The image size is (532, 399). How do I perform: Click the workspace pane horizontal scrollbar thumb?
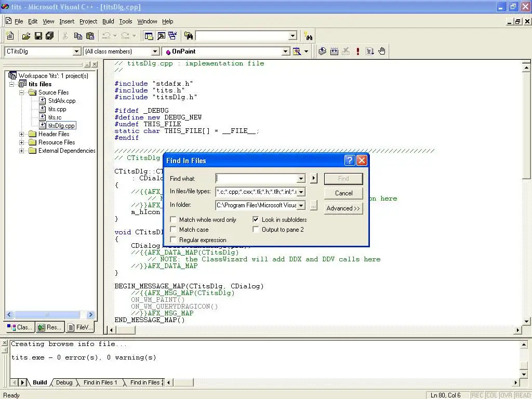tap(47, 314)
